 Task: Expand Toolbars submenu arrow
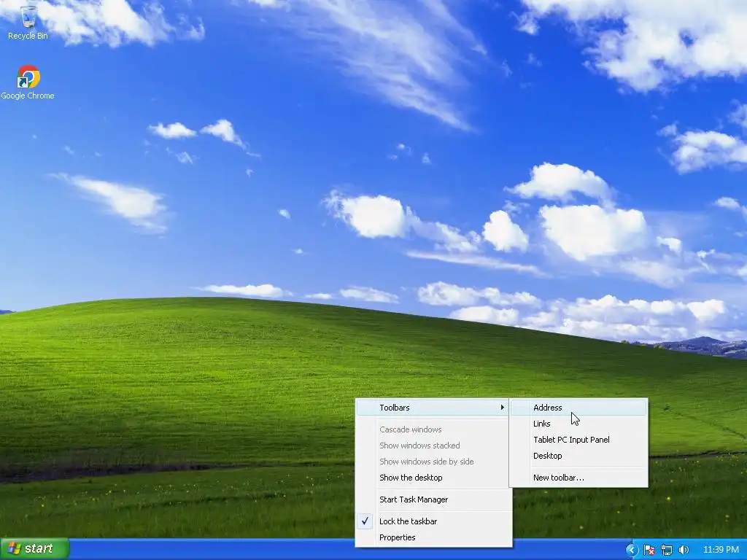pos(502,408)
